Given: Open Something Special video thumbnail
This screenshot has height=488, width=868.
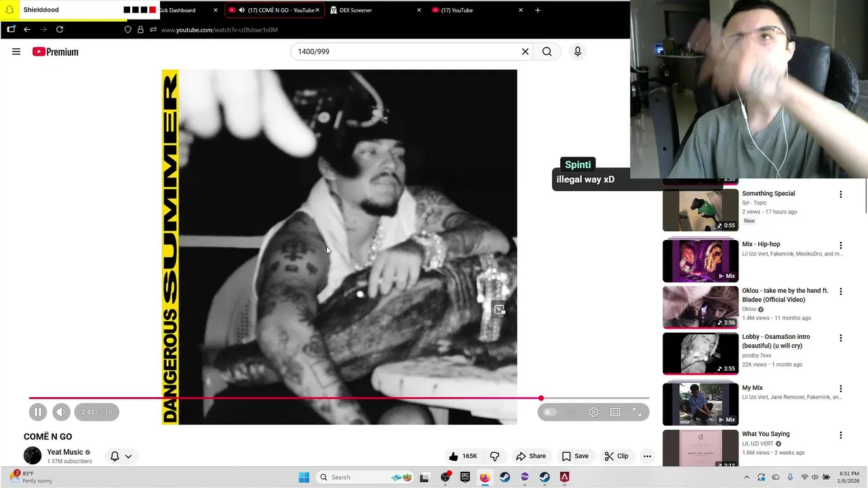Looking at the screenshot, I should (701, 210).
